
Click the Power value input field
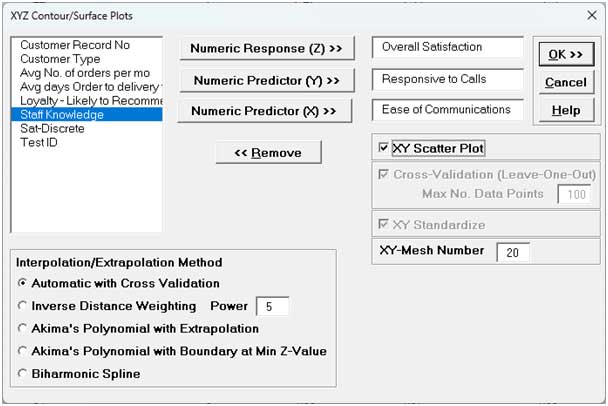(273, 306)
